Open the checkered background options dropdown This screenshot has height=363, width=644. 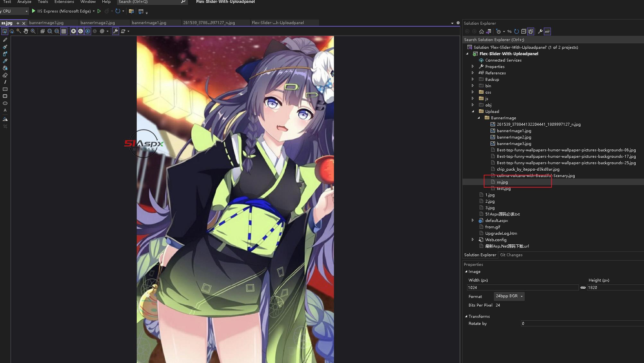[x=108, y=31]
